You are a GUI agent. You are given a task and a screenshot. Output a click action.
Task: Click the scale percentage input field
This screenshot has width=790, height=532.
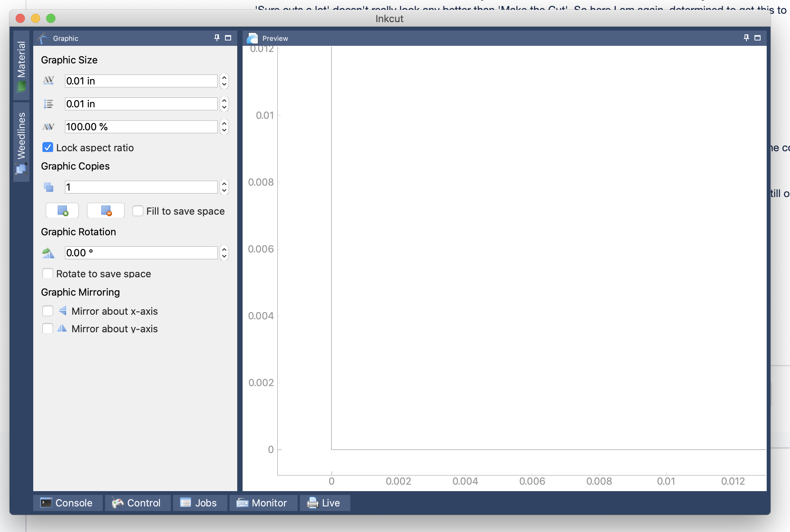141,127
